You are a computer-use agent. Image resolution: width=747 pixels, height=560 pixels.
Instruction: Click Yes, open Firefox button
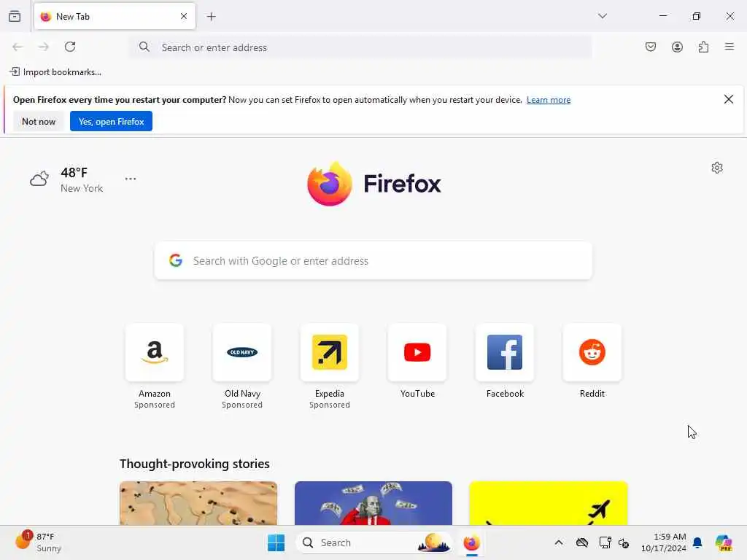[x=111, y=122]
